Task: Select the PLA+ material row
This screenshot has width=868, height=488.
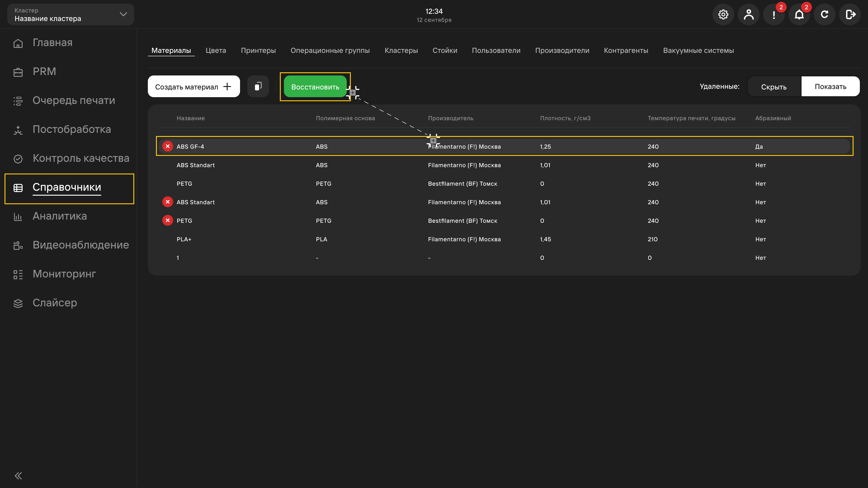Action: point(504,239)
